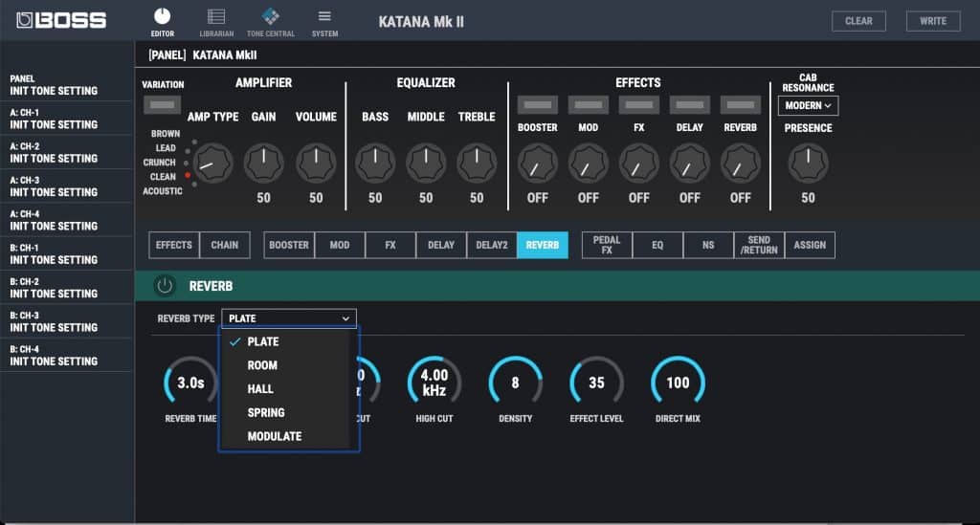Click the FX level knob
This screenshot has height=525, width=980.
(638, 163)
